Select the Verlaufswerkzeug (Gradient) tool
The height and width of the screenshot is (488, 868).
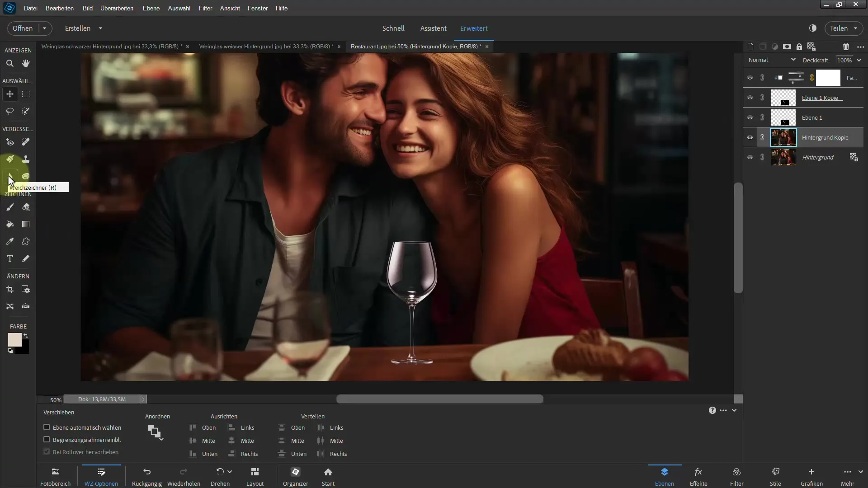[26, 224]
